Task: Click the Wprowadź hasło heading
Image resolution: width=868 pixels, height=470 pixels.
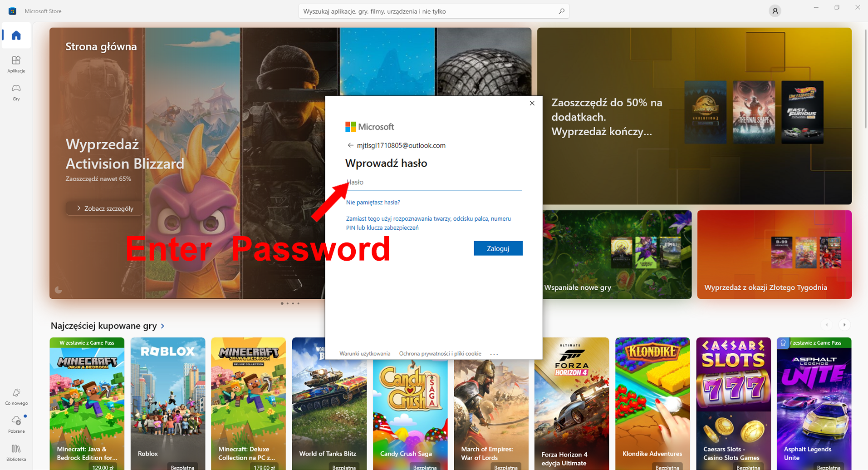Action: (x=386, y=163)
